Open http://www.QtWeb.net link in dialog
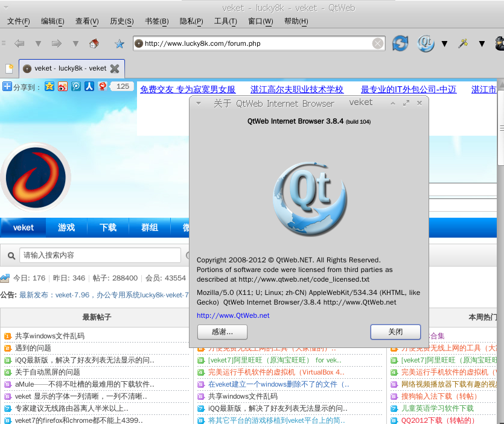Viewport: 504px width, 424px height. [233, 315]
